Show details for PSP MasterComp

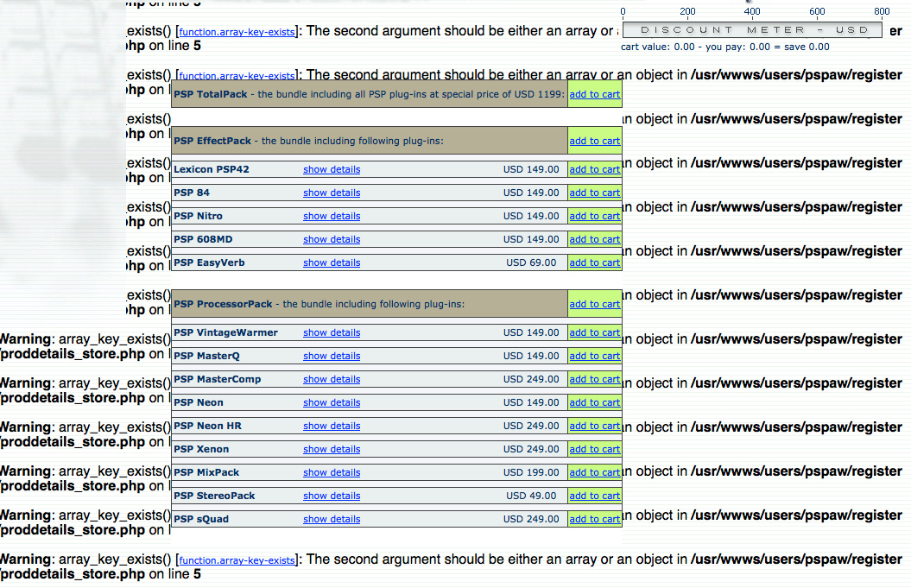(x=332, y=379)
